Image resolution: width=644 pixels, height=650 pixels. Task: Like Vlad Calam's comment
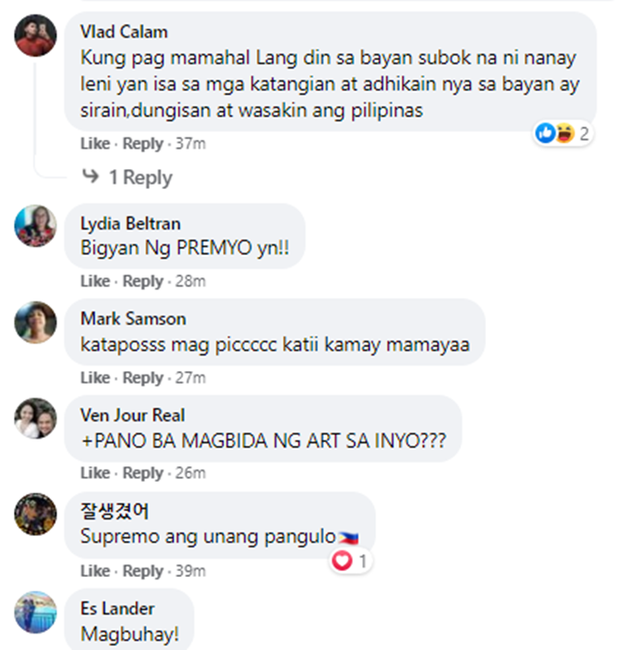click(x=95, y=143)
